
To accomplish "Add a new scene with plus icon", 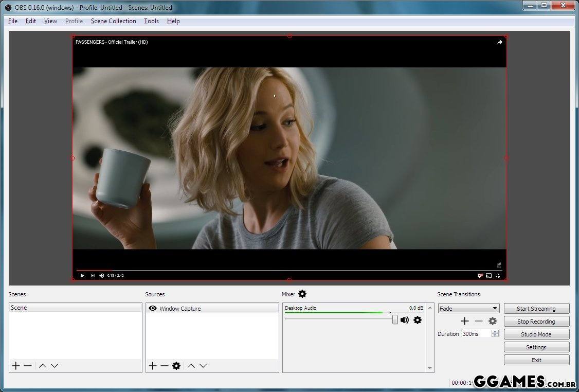I will (16, 366).
